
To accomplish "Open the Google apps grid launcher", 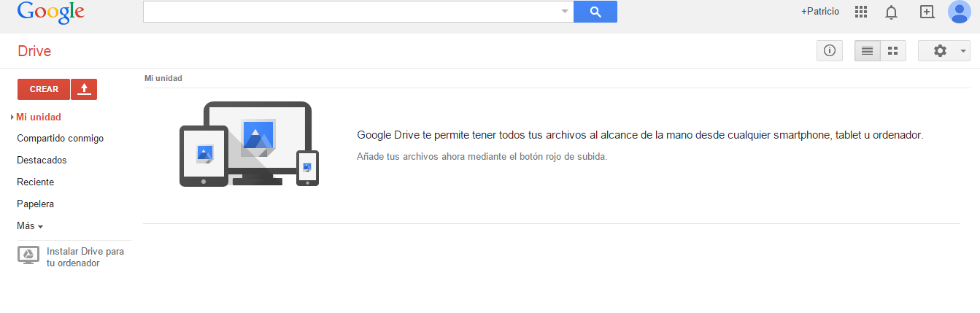I will tap(861, 12).
